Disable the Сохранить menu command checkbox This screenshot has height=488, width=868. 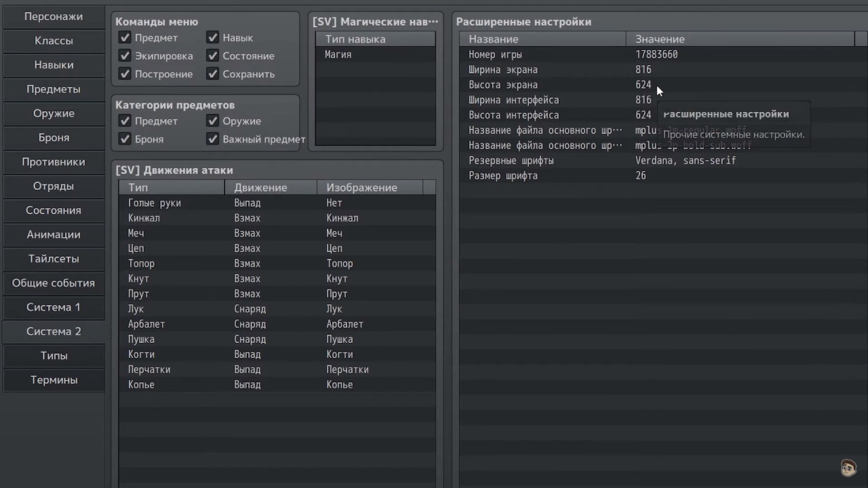pos(213,74)
